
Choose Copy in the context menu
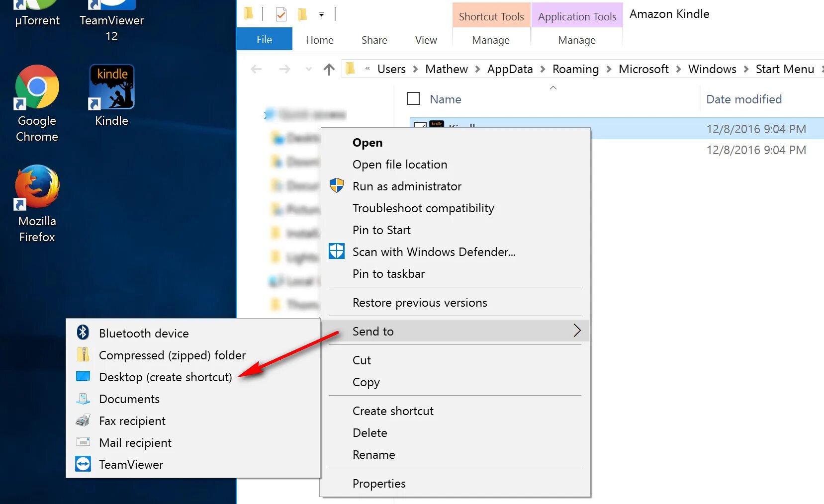[455, 382]
